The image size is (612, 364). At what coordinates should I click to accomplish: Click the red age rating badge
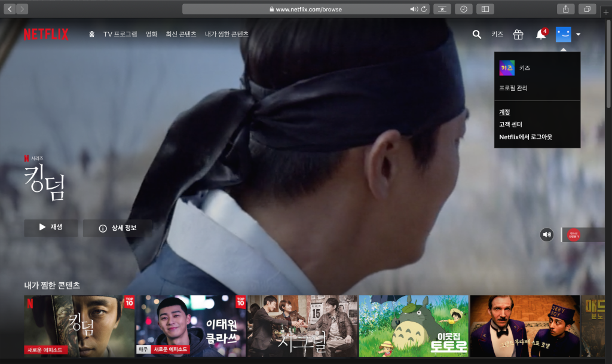click(x=573, y=234)
